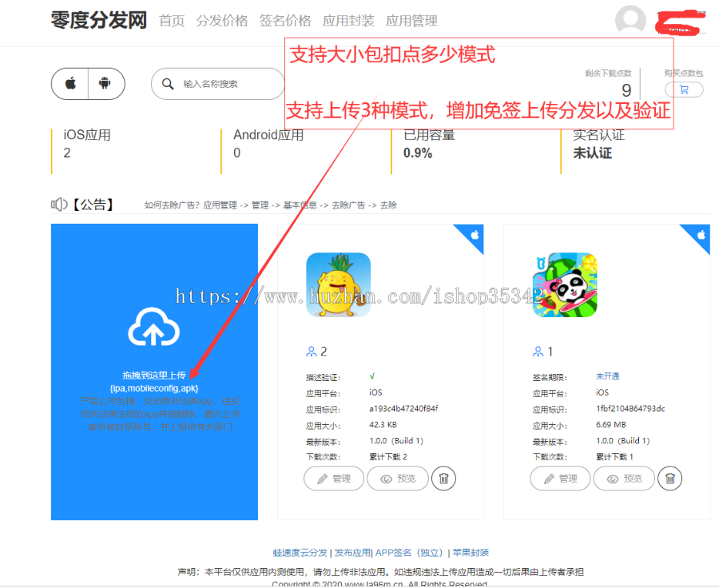This screenshot has width=719, height=588.
Task: Select the Apple platform filter icon
Action: [70, 83]
